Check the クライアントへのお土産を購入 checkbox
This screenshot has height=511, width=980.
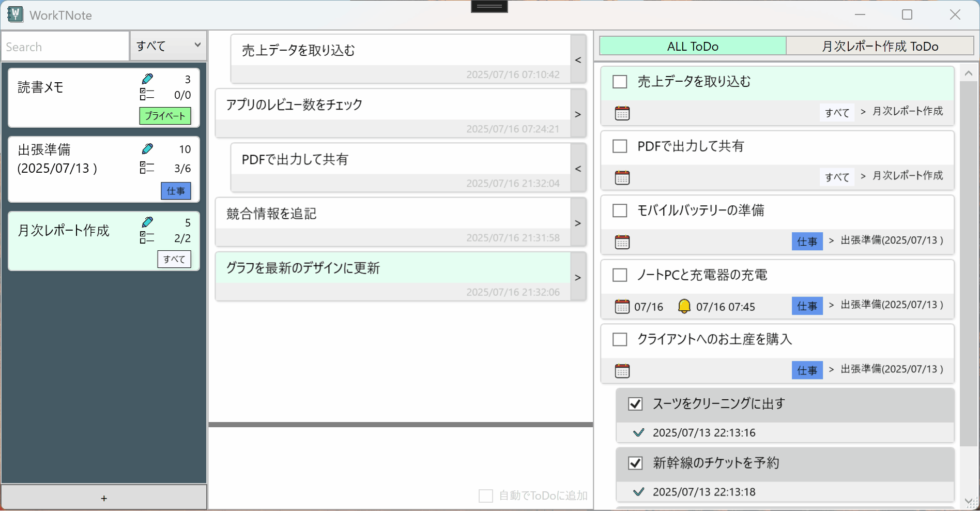pyautogui.click(x=620, y=339)
